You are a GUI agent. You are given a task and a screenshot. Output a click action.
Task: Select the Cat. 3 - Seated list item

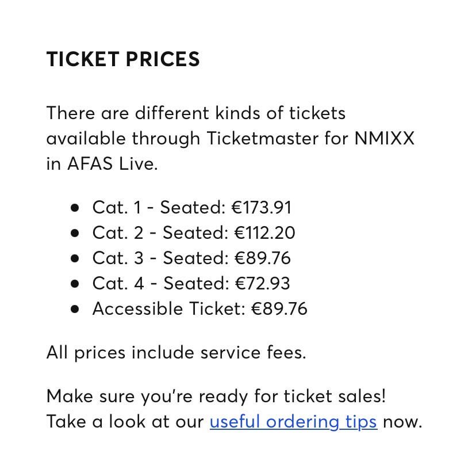click(191, 258)
